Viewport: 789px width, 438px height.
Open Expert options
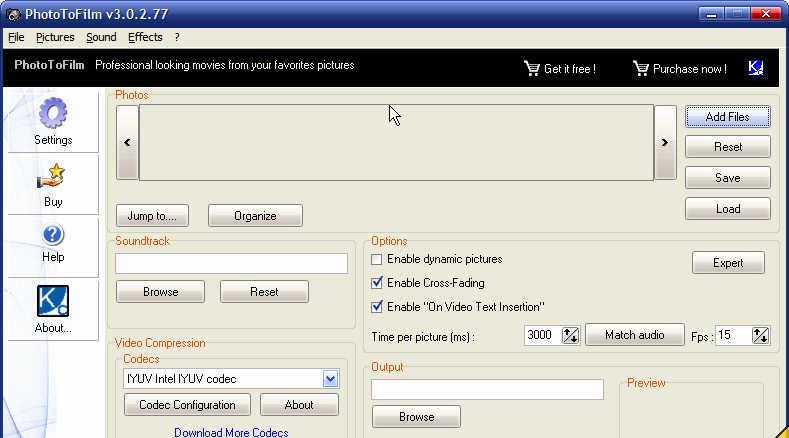[728, 263]
